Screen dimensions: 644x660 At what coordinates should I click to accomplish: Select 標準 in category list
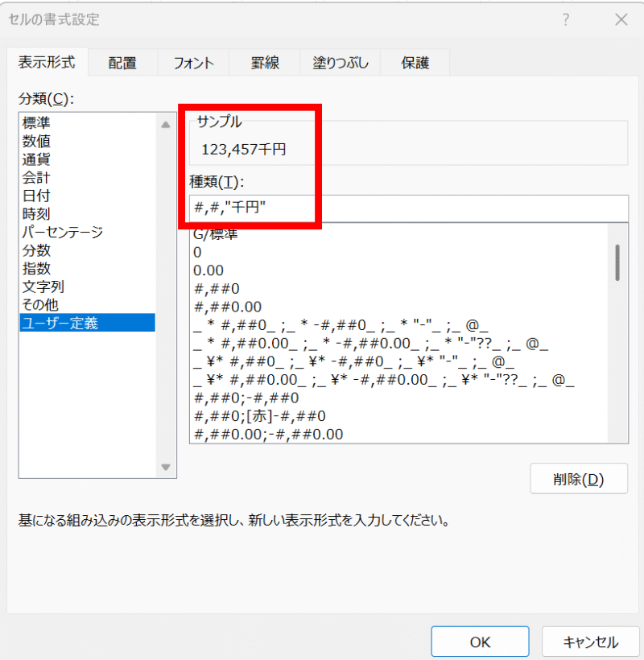pyautogui.click(x=88, y=123)
